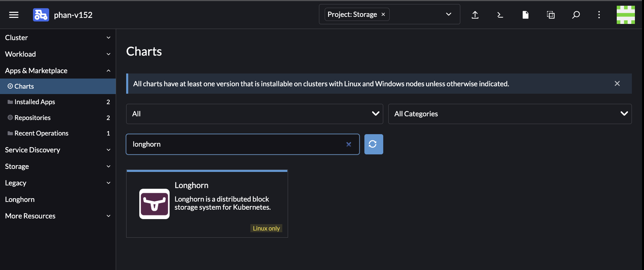Viewport: 644px width, 270px height.
Task: Open the hamburger navigation menu
Action: [x=14, y=15]
